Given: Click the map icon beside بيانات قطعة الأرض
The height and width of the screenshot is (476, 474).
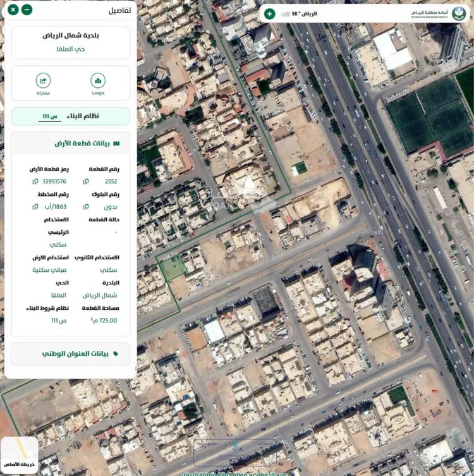Looking at the screenshot, I should (116, 143).
